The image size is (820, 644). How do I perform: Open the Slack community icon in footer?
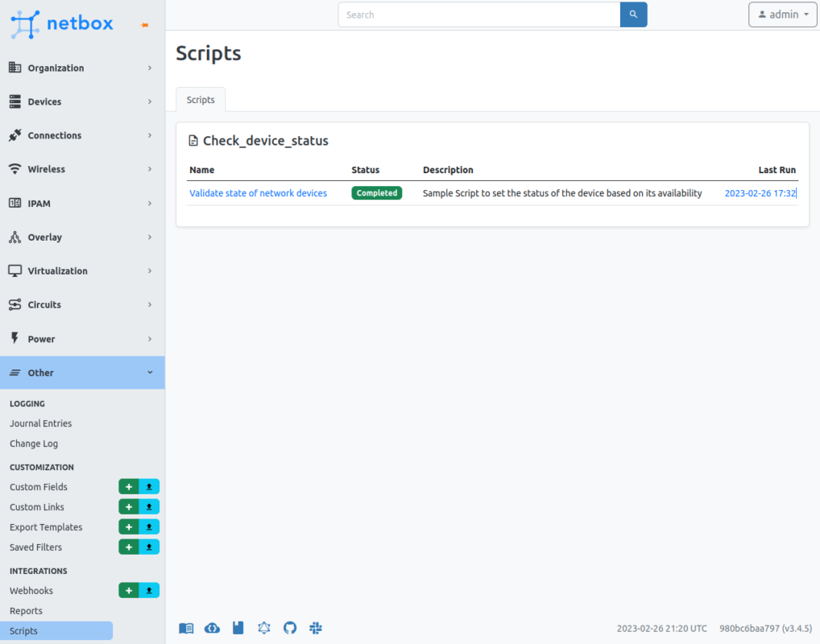tap(315, 628)
